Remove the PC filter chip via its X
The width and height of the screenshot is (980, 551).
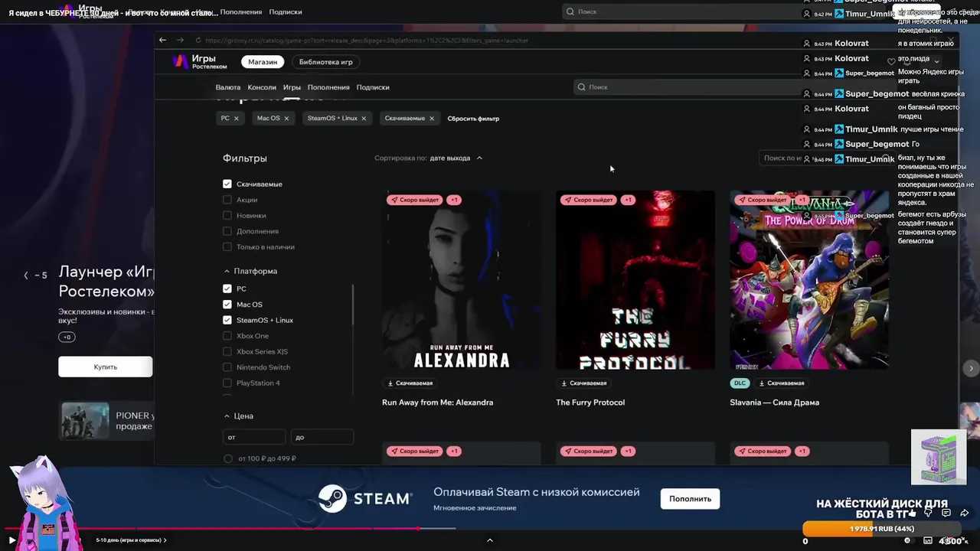click(x=236, y=119)
